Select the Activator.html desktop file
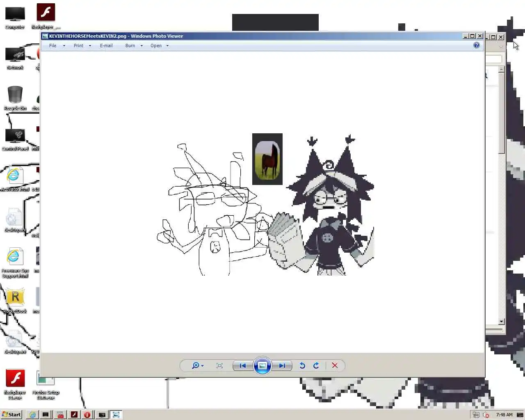Image resolution: width=525 pixels, height=420 pixels. [15, 179]
